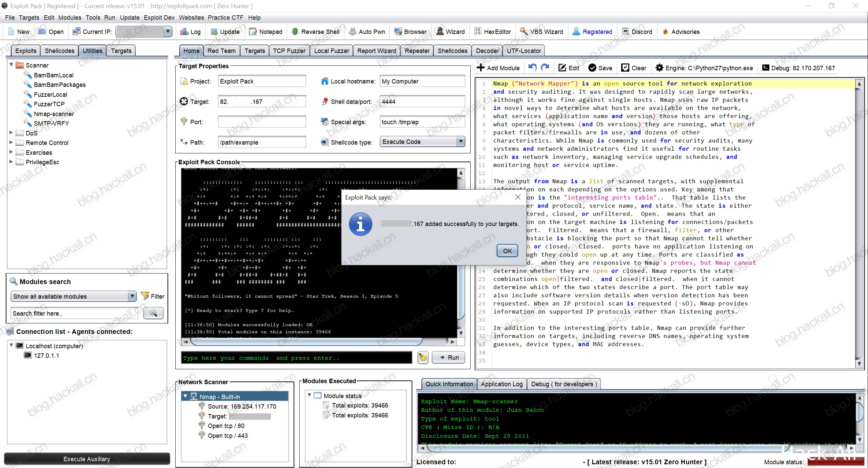
Task: Open the Current IP dropdown
Action: [x=168, y=32]
